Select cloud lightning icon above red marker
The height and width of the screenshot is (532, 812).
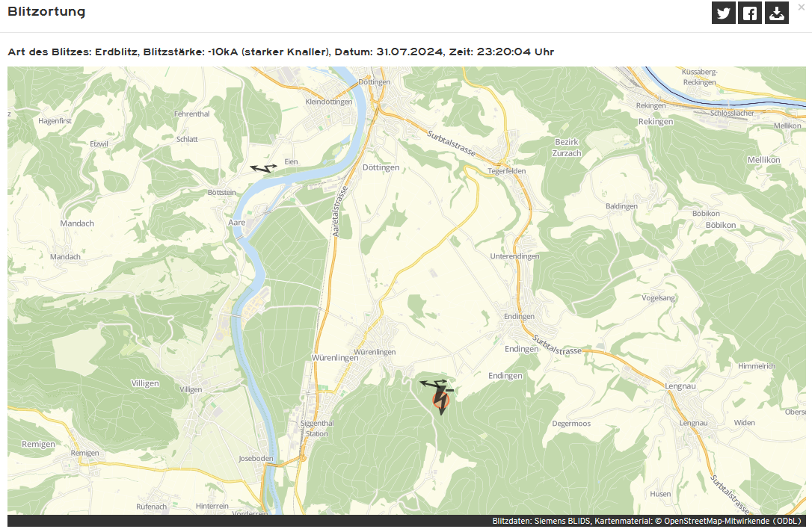(x=435, y=383)
